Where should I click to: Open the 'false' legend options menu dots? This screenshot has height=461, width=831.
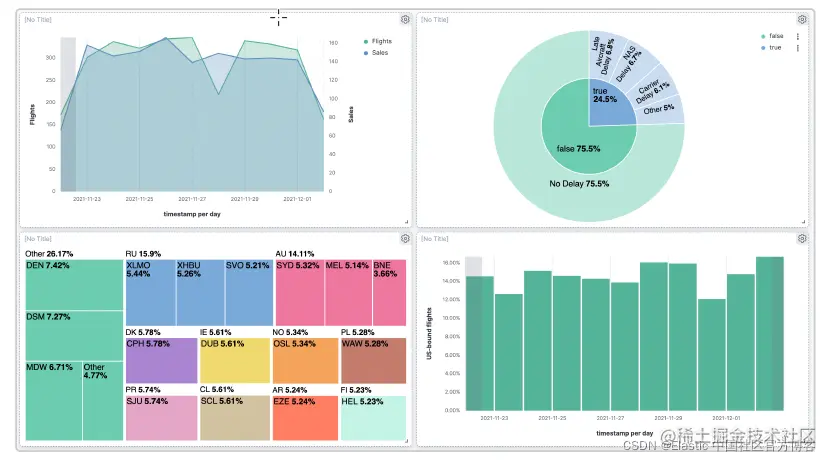point(798,36)
